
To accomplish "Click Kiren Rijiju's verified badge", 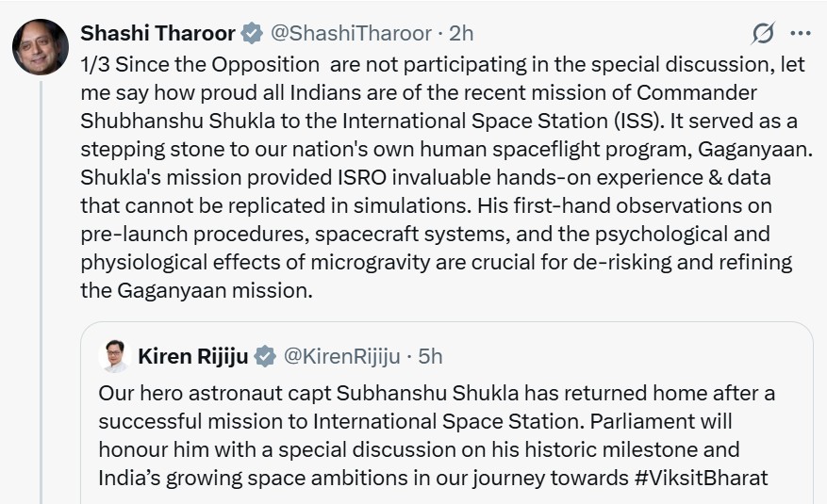I will 266,356.
